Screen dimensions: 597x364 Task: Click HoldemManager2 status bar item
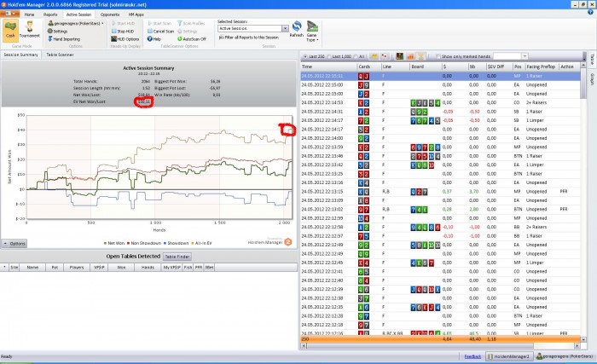coord(508,357)
